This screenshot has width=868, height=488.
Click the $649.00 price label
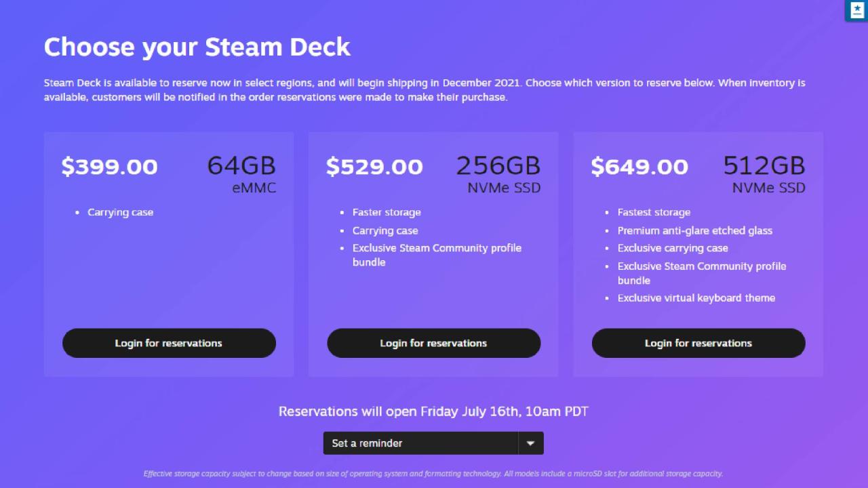point(639,166)
